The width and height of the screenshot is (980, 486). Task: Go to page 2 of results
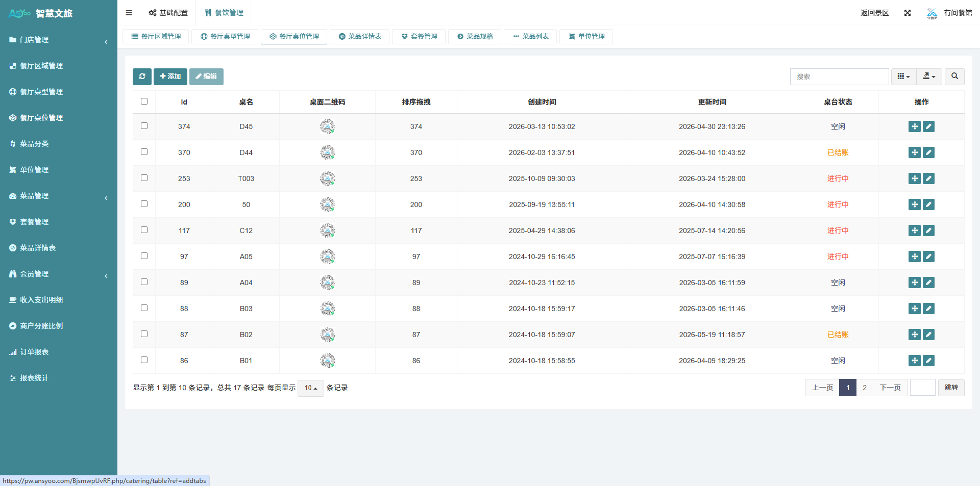(865, 388)
